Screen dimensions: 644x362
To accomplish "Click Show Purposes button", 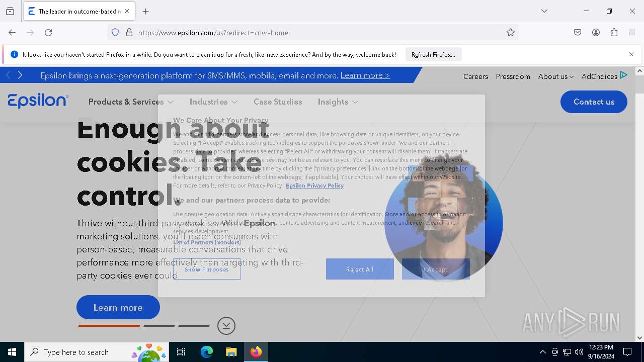I will point(207,269).
